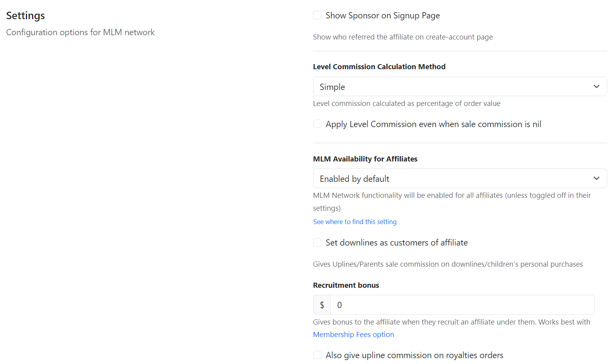Tick the Show Sponsor on Signup Page checkbox

317,15
